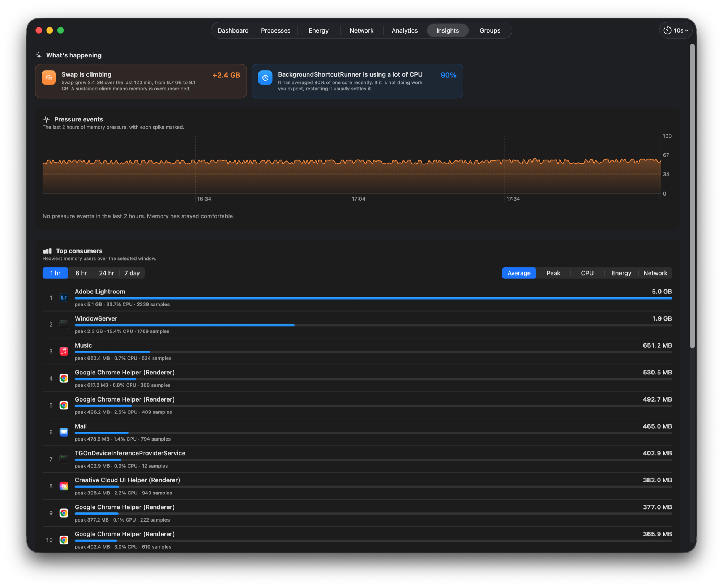723x588 pixels.
Task: Sort top consumers by CPU
Action: tap(587, 273)
